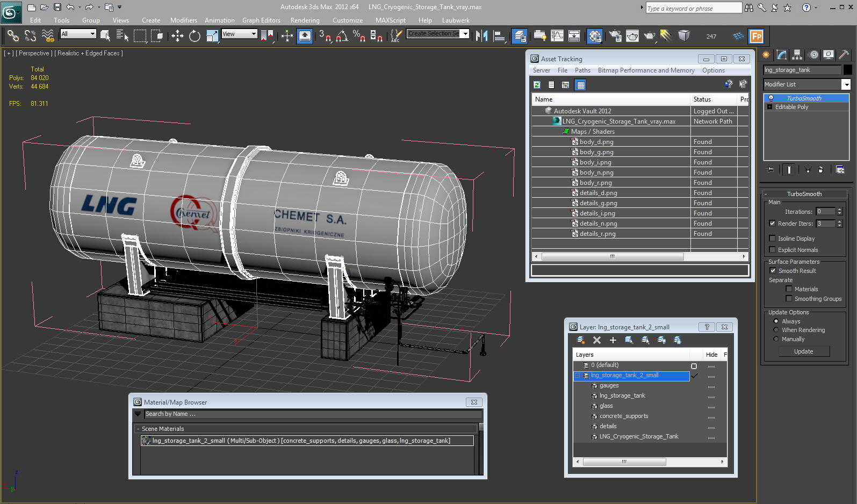Toggle 3D Snaps button
The height and width of the screenshot is (504, 857).
point(325,36)
